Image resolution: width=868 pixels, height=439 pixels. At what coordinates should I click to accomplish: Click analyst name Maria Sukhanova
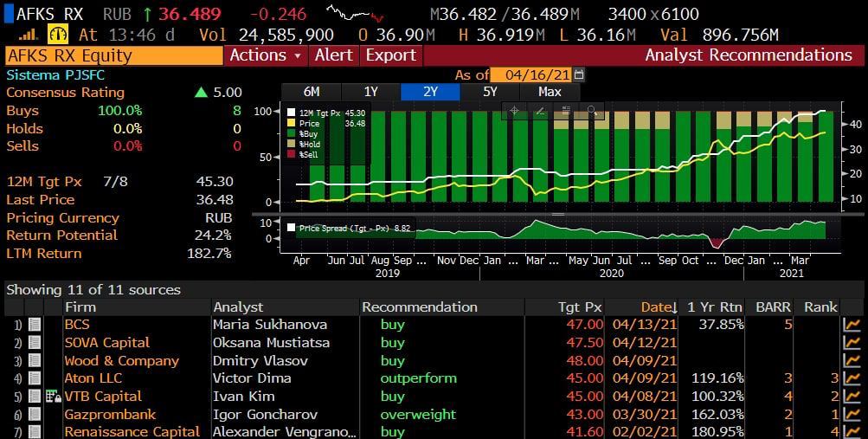coord(270,325)
